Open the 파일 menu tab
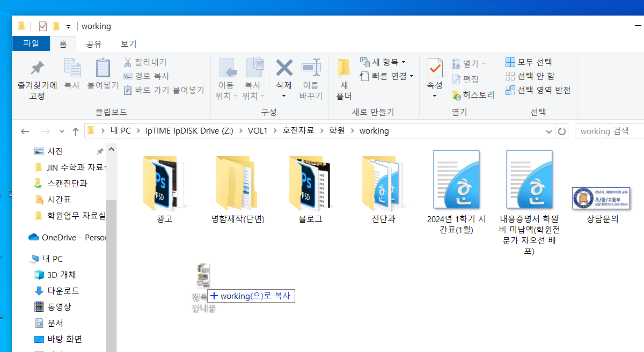 [31, 44]
